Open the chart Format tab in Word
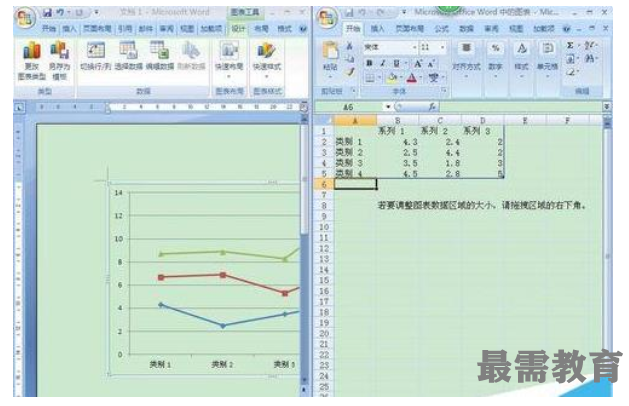This screenshot has height=406, width=629. (284, 28)
